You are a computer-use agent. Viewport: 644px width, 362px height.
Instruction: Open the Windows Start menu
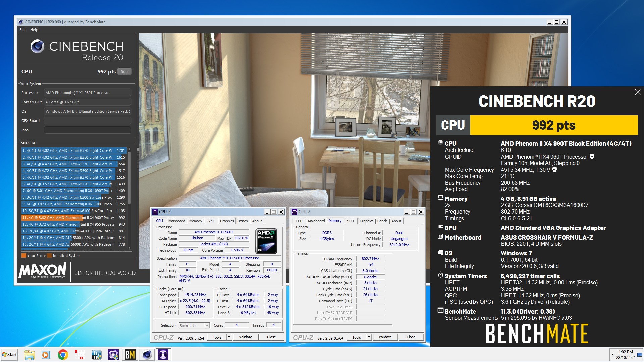pos(9,355)
